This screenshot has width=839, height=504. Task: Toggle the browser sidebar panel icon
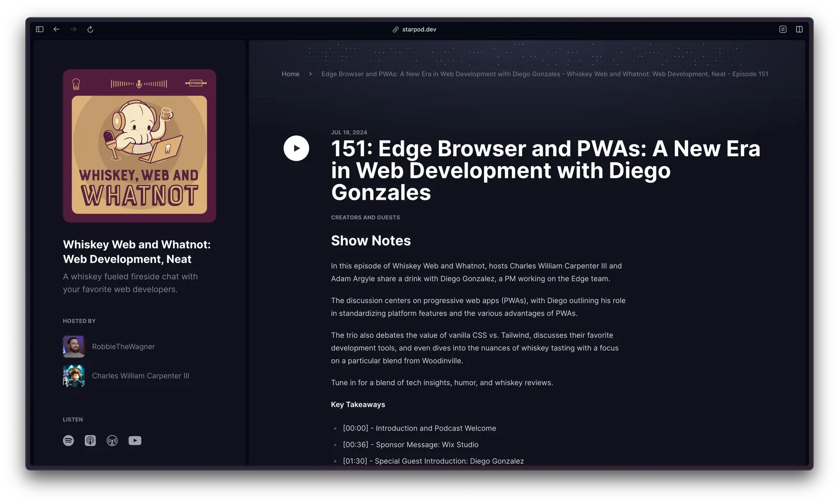[x=40, y=29]
